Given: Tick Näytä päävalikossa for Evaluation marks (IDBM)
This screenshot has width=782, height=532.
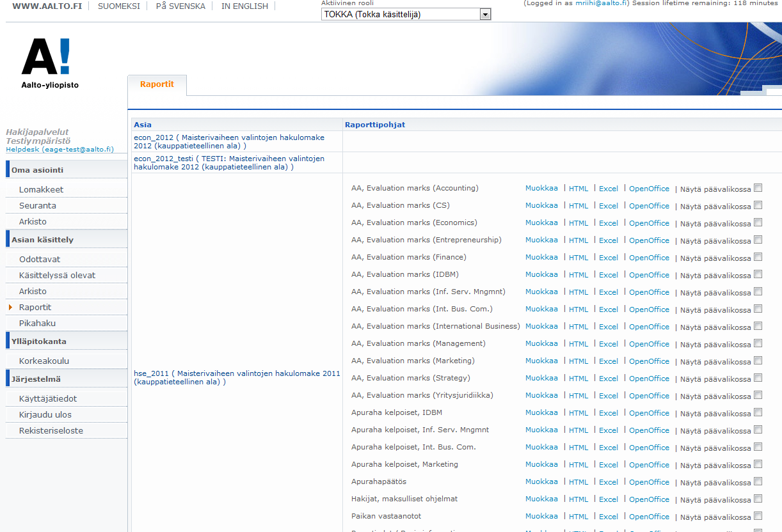Looking at the screenshot, I should 758,274.
